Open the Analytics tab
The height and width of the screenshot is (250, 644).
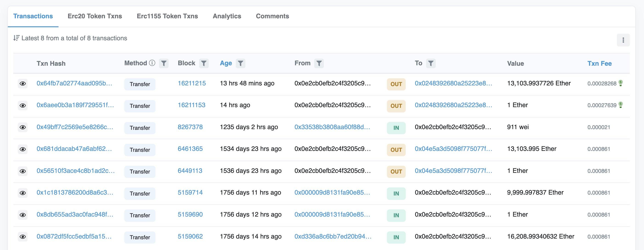227,16
